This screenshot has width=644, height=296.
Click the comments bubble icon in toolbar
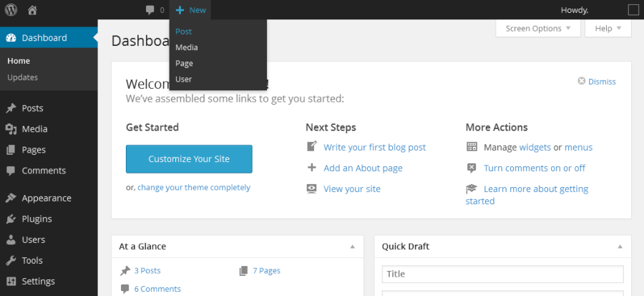(150, 10)
